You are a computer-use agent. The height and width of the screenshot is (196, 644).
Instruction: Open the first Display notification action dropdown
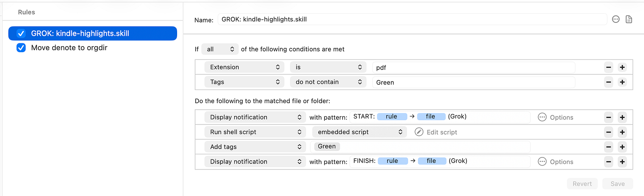[255, 117]
